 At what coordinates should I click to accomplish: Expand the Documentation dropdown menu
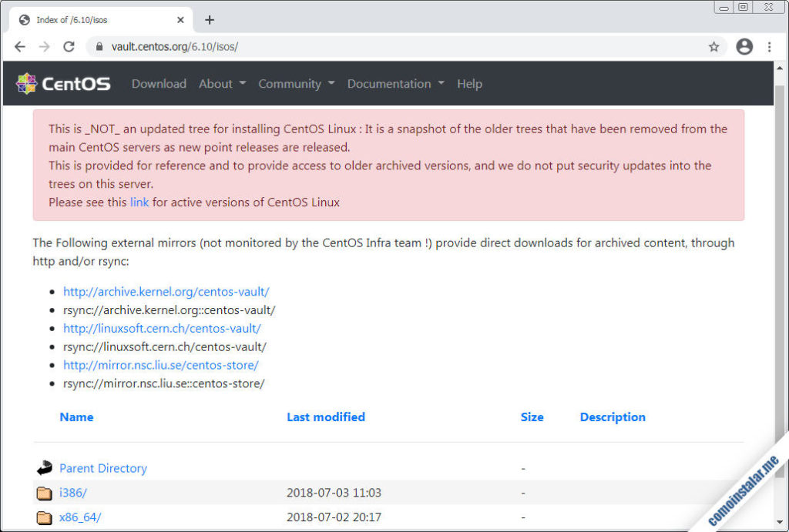point(395,84)
